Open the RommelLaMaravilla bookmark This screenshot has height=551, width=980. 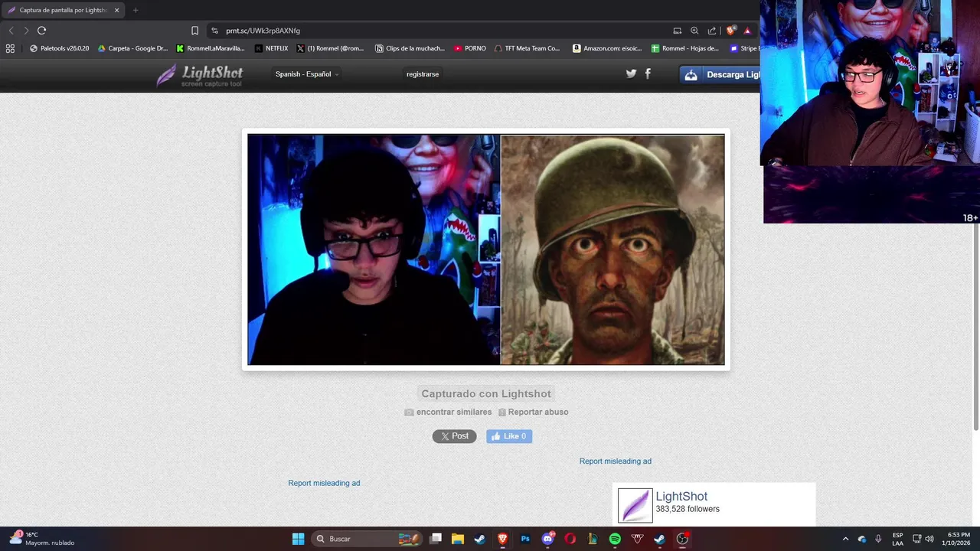(x=211, y=48)
